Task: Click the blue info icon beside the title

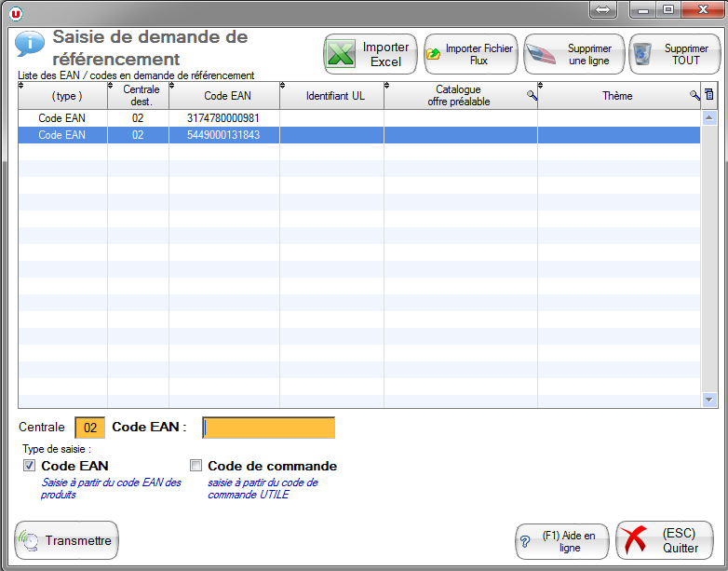Action: [30, 43]
